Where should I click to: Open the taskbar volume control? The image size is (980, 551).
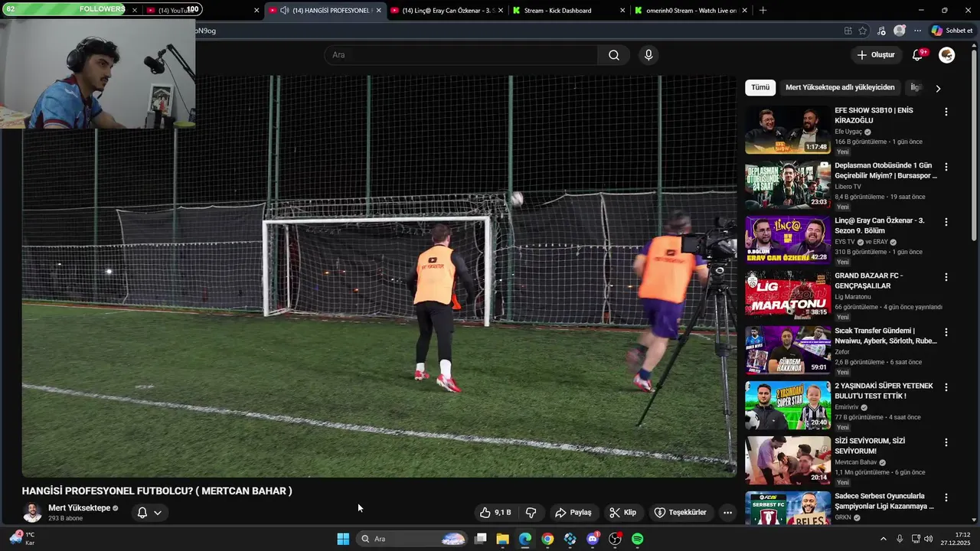click(x=928, y=539)
